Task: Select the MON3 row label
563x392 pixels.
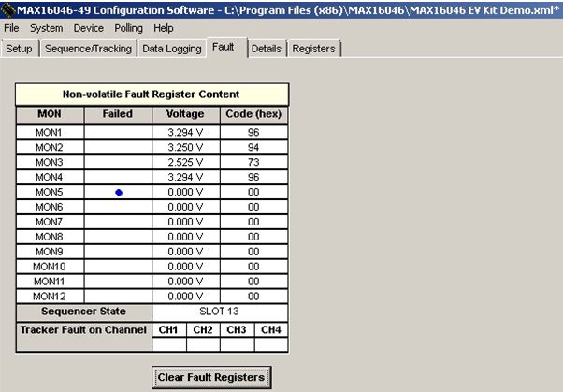Action: coord(50,163)
